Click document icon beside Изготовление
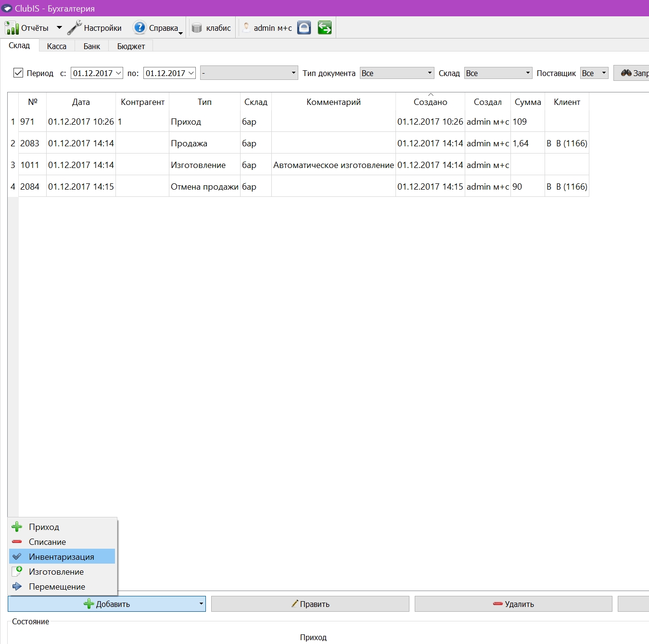649x644 pixels. 17,571
